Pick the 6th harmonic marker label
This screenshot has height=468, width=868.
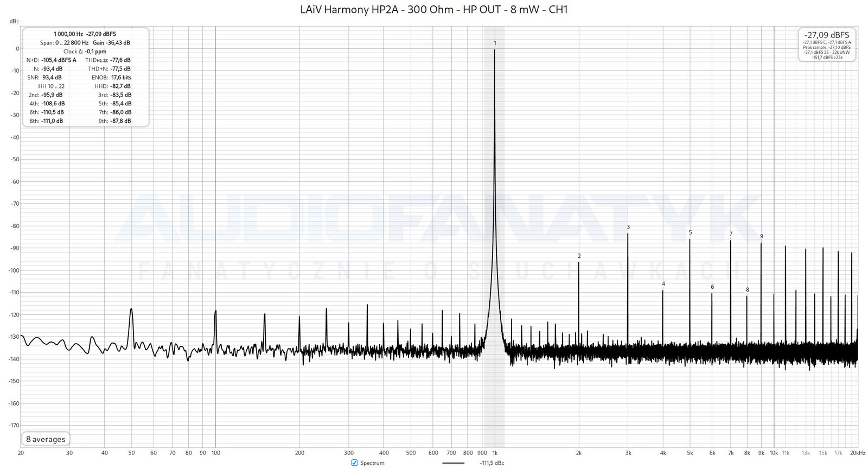712,287
